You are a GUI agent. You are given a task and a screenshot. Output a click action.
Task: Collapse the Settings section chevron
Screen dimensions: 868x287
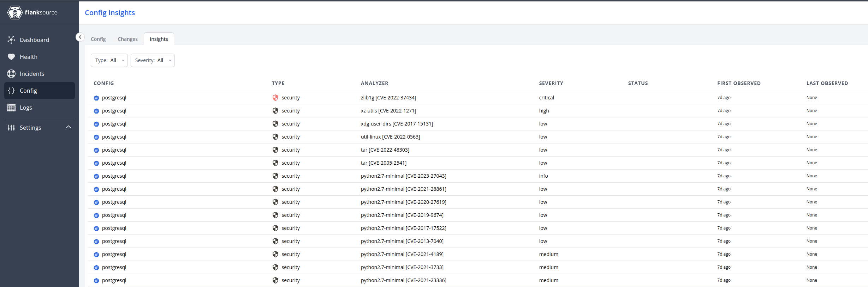tap(69, 127)
